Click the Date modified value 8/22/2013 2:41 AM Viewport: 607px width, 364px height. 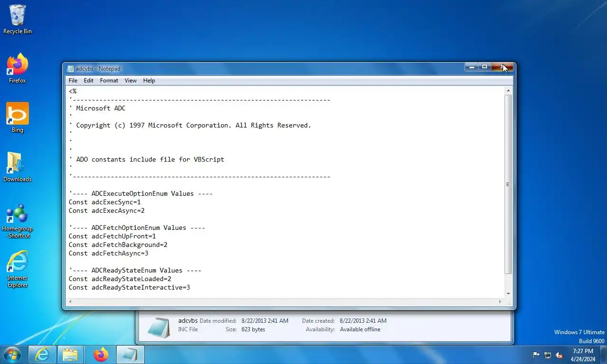265,321
